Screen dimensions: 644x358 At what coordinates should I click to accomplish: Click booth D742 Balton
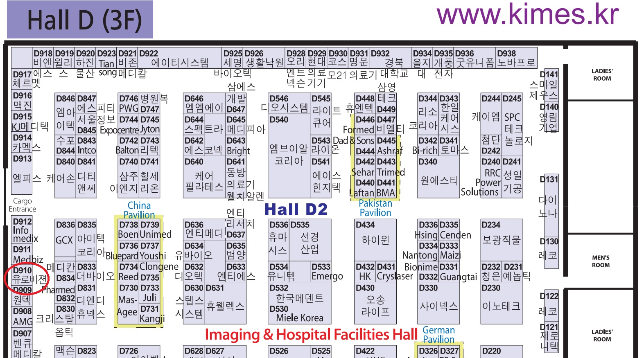click(128, 146)
